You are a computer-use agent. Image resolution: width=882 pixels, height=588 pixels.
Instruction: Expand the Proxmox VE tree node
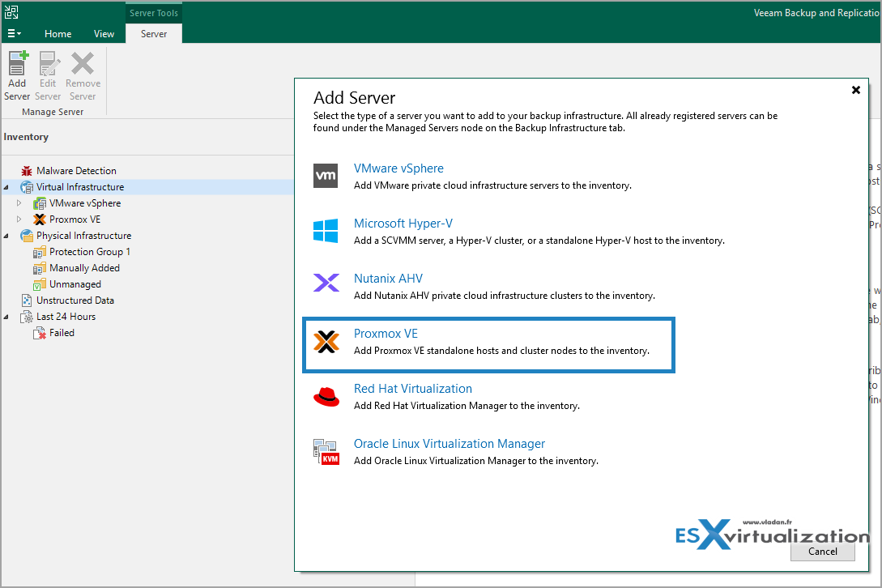coord(19,219)
